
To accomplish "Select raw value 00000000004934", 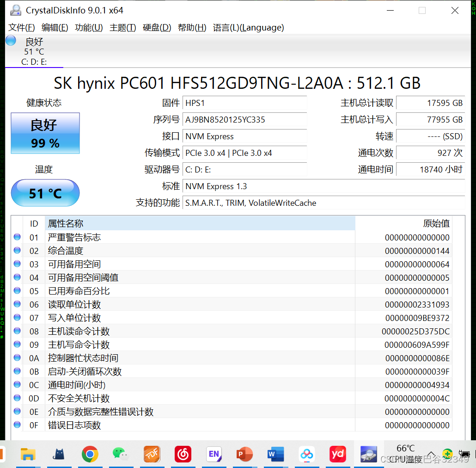I will click(417, 385).
